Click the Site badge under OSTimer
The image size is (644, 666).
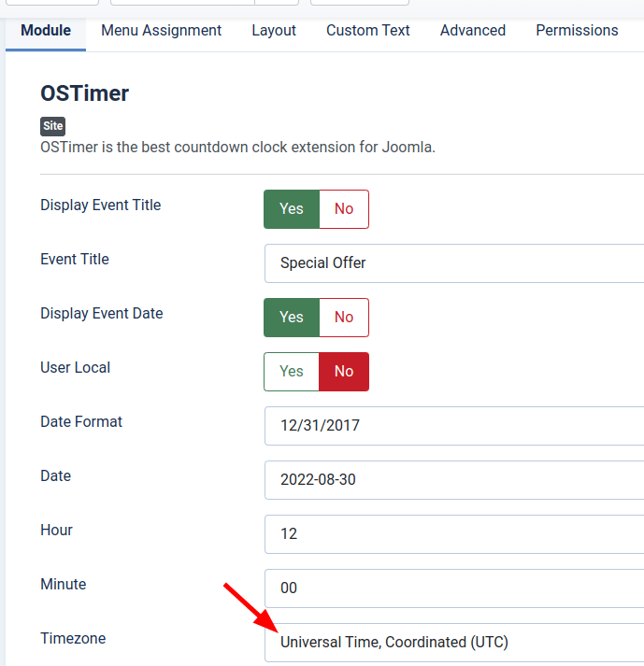(52, 126)
